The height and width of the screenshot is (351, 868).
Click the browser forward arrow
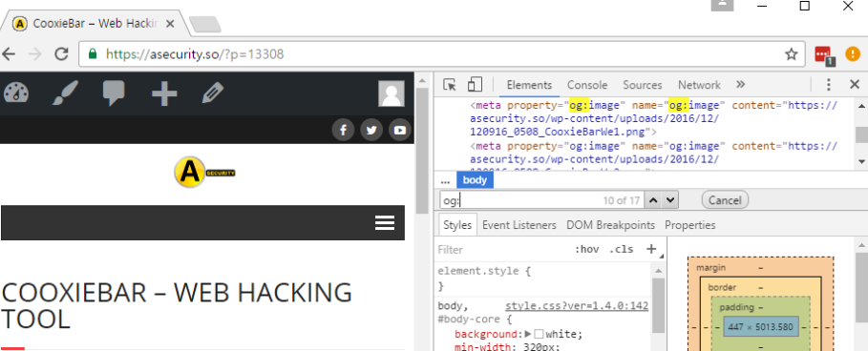coord(34,53)
